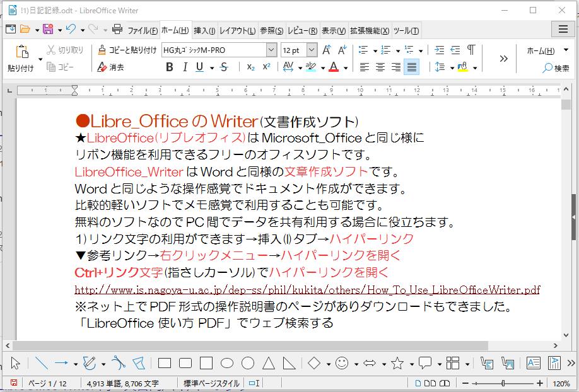Expand the unordered list style dropdown arrow
This screenshot has width=579, height=392.
pyautogui.click(x=375, y=51)
